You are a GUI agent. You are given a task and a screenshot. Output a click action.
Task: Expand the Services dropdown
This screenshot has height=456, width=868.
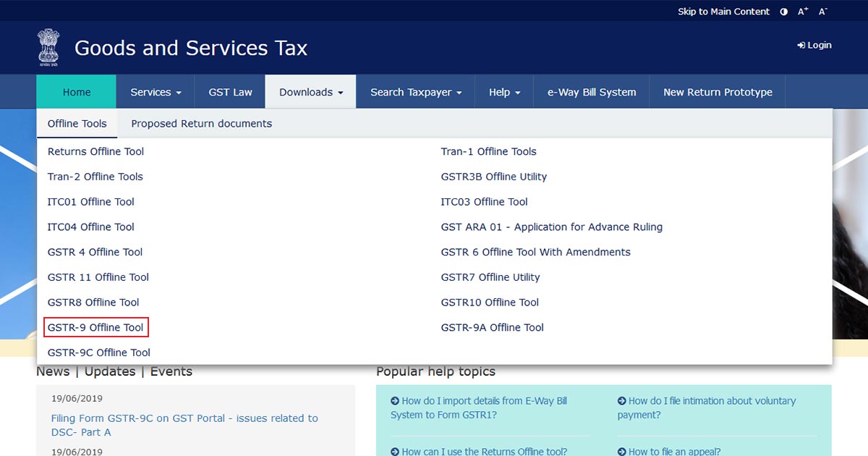(156, 92)
